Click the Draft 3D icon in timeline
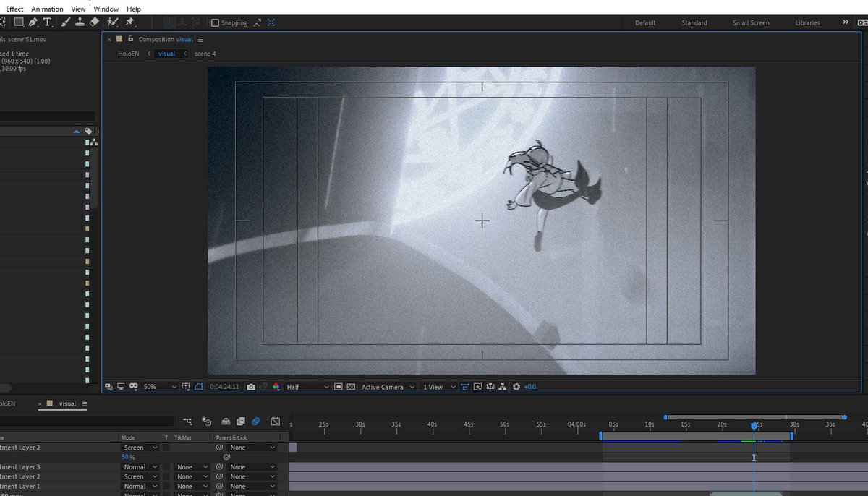868x496 pixels. [207, 421]
